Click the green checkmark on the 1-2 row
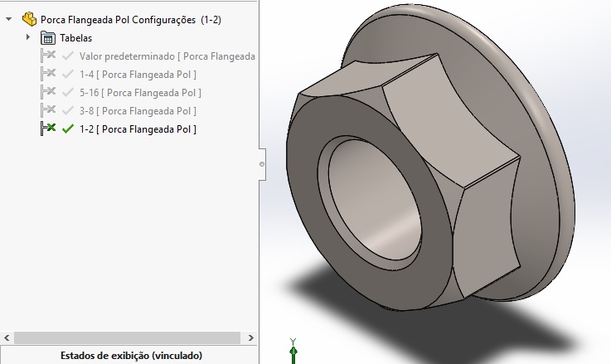Image resolution: width=611 pixels, height=364 pixels. 68,129
